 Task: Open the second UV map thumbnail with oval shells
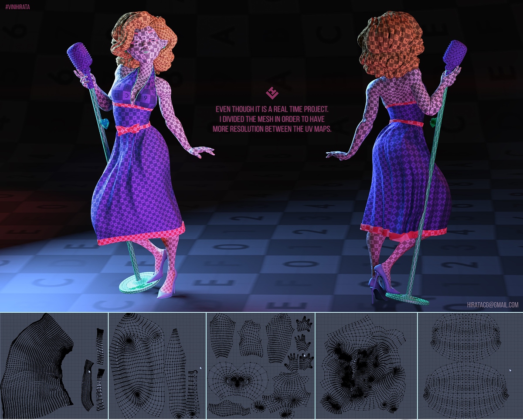(x=157, y=365)
